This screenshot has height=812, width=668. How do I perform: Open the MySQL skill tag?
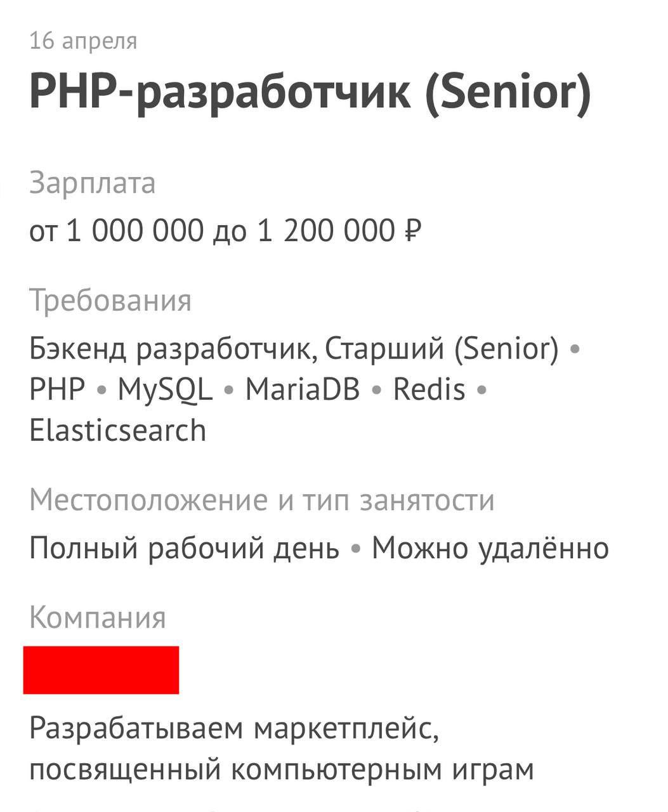coord(165,390)
